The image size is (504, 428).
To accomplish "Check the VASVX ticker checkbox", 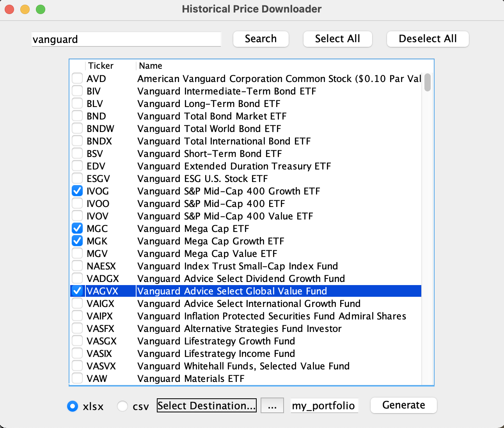I will [77, 366].
